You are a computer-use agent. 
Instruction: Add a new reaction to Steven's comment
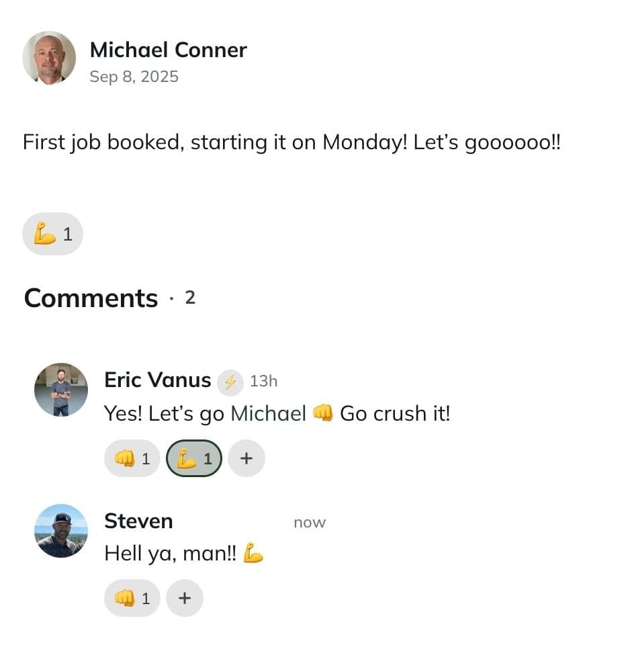click(x=185, y=598)
